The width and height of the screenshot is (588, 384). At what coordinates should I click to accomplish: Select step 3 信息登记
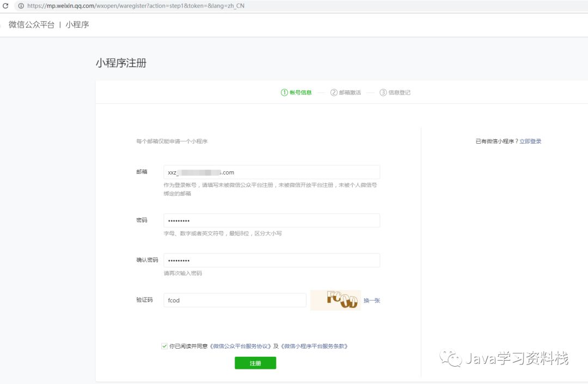pos(395,92)
